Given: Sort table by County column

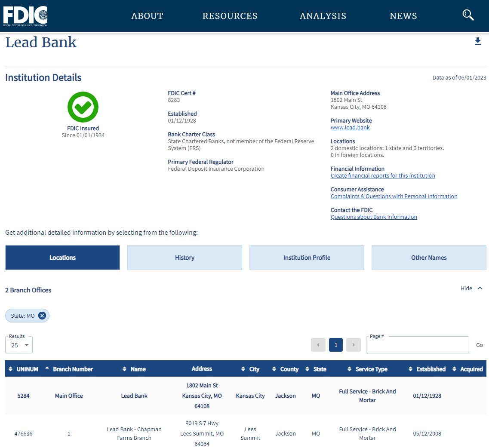Looking at the screenshot, I should click(x=274, y=369).
